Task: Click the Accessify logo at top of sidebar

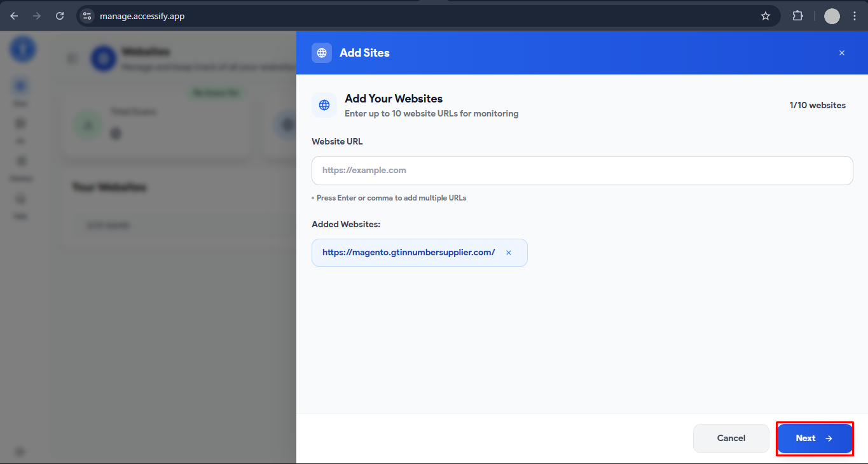Action: pyautogui.click(x=22, y=49)
